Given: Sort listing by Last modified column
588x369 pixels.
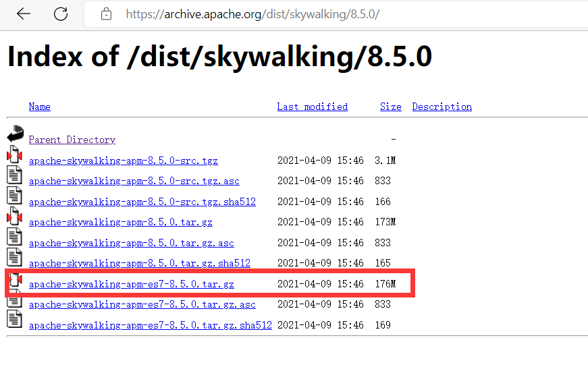Looking at the screenshot, I should pyautogui.click(x=312, y=107).
